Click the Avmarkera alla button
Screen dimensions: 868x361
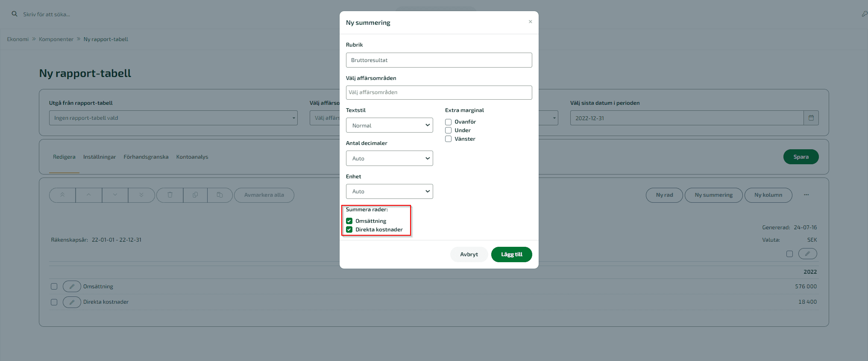[x=264, y=195]
